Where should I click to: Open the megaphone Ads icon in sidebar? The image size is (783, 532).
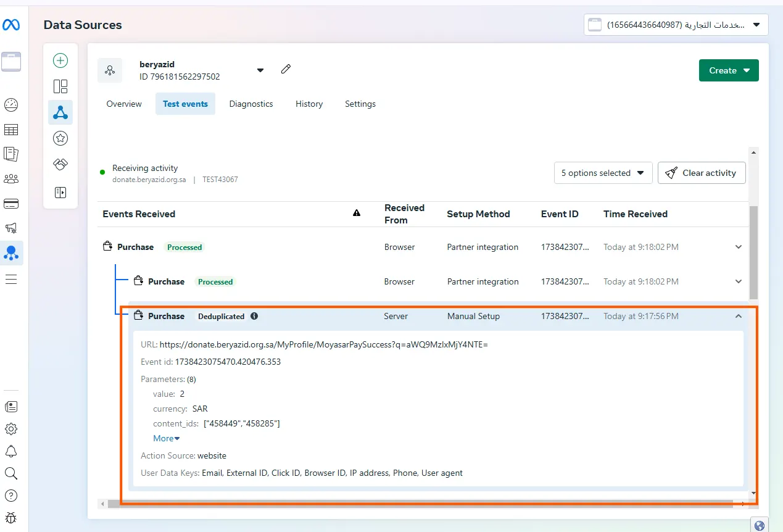[x=11, y=228]
